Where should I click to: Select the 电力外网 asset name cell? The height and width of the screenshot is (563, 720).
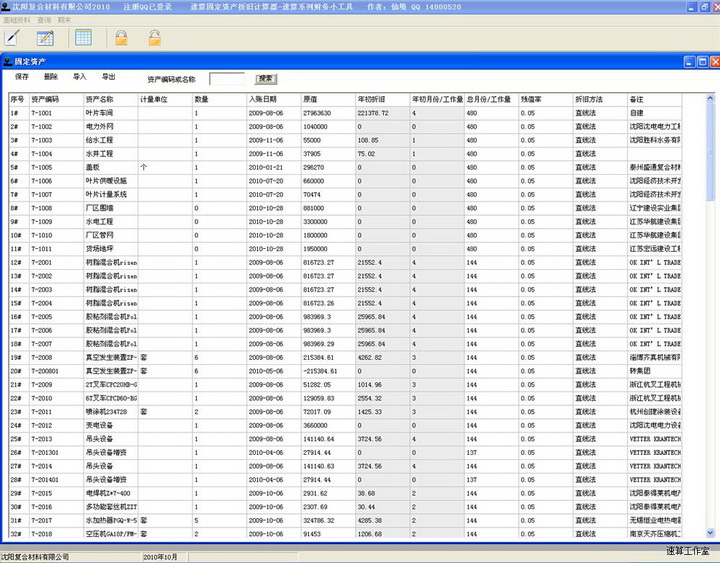(x=110, y=126)
